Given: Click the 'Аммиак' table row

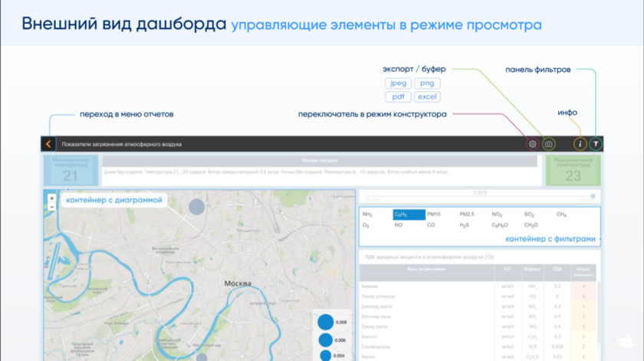Looking at the screenshot, I should pyautogui.click(x=478, y=286).
